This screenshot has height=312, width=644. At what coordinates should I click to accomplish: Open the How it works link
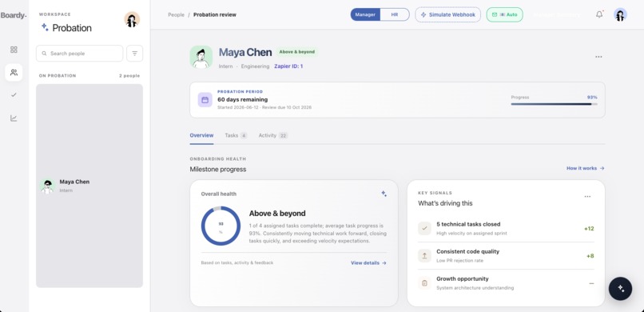click(x=585, y=168)
